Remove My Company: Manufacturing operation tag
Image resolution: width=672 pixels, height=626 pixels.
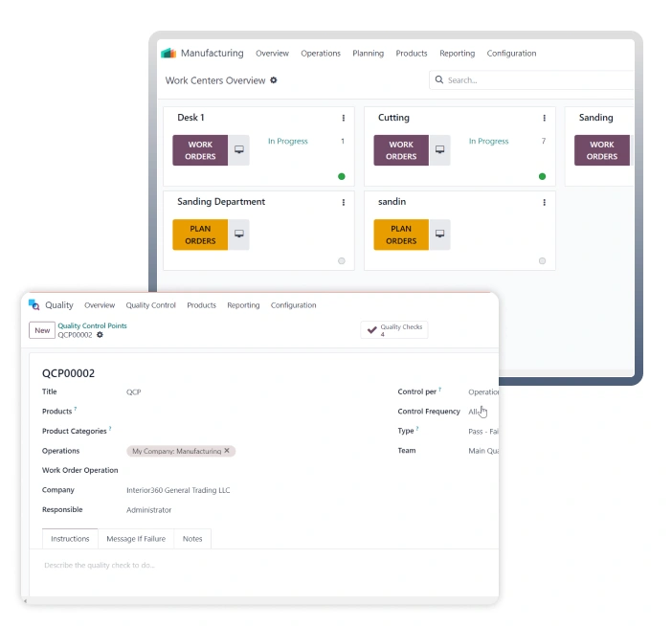(227, 450)
